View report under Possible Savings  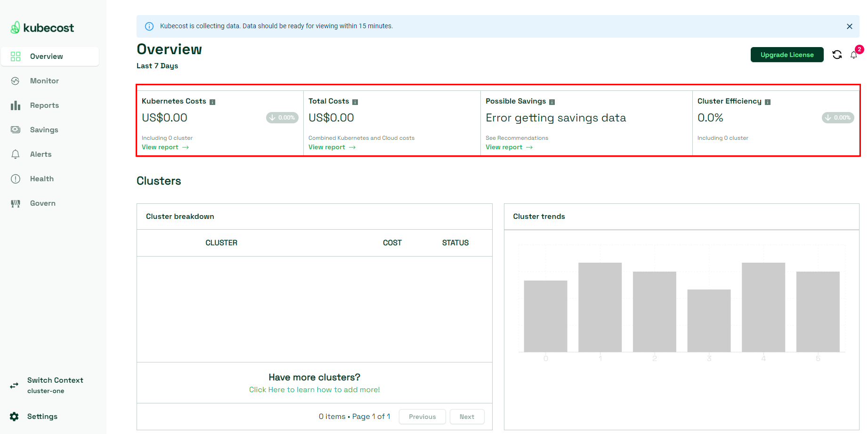(x=509, y=147)
